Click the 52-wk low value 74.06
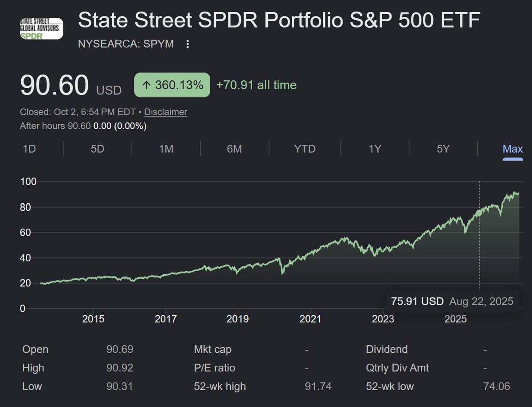This screenshot has height=407, width=532. [497, 387]
